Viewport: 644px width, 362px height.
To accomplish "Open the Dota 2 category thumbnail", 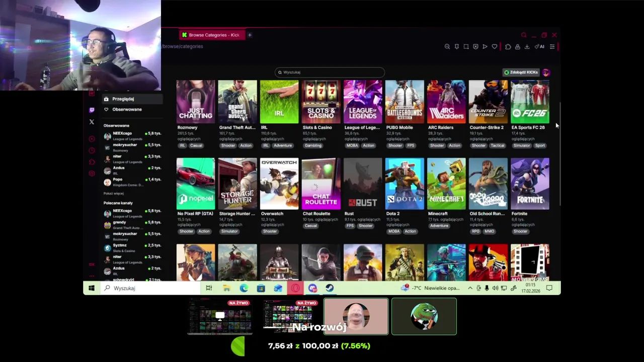I will coord(405,184).
